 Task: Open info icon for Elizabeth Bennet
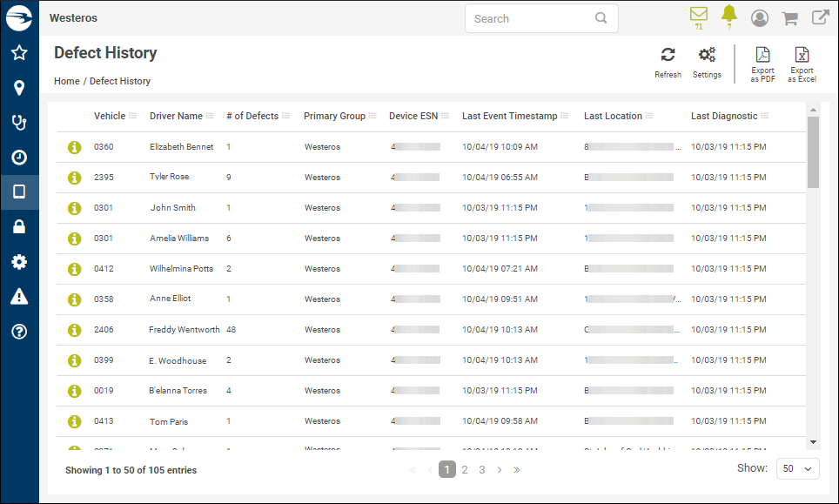tap(74, 147)
